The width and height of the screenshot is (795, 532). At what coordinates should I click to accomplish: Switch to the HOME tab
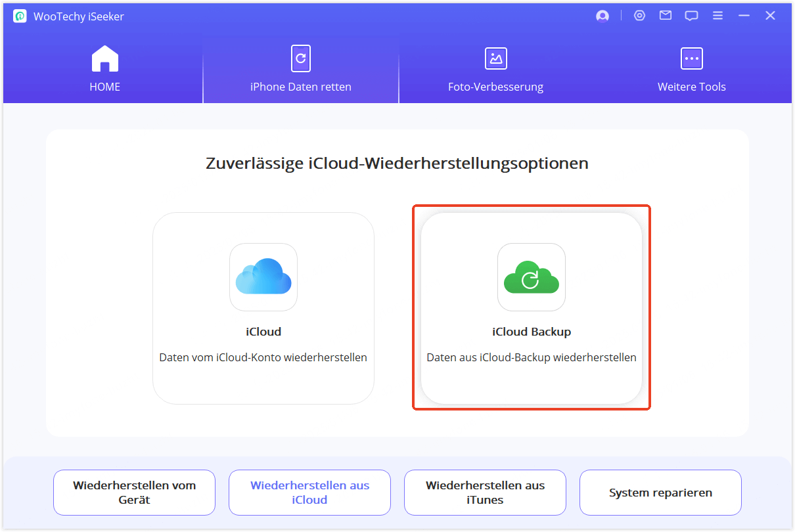click(104, 86)
